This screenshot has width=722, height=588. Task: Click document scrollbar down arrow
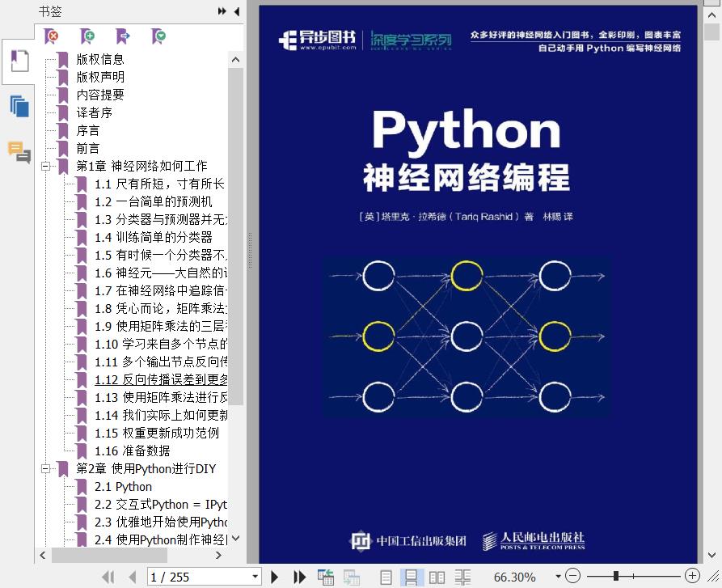pos(711,556)
